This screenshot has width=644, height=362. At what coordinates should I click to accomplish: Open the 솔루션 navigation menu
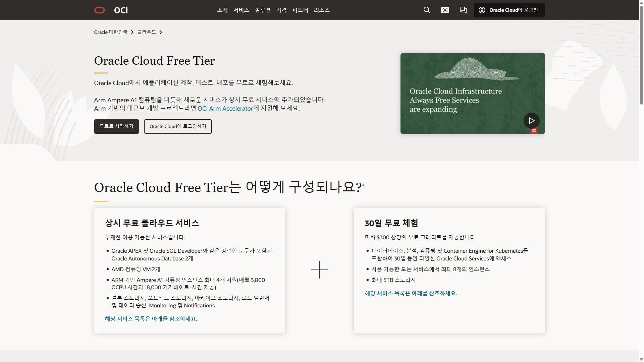click(263, 10)
